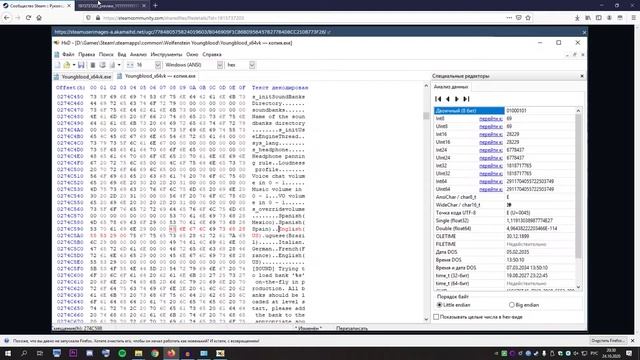Click offset row 0274C590 in the hex view

click(70, 229)
